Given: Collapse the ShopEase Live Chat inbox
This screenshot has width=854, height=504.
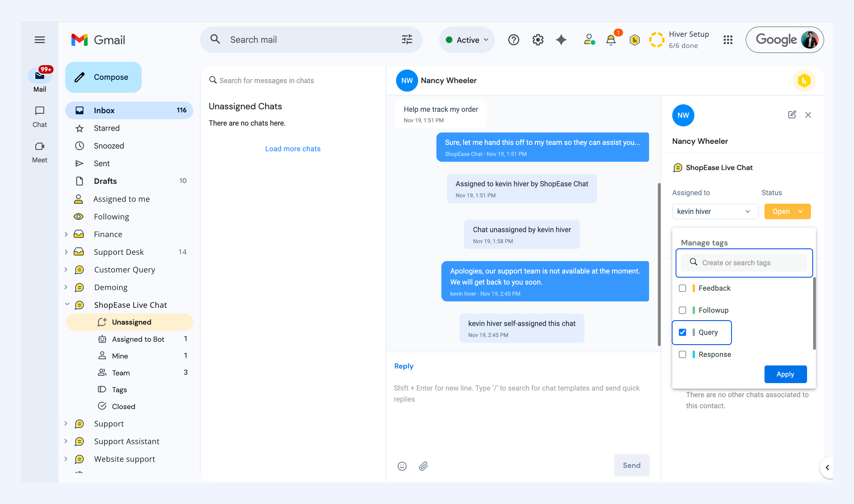Looking at the screenshot, I should coord(67,304).
